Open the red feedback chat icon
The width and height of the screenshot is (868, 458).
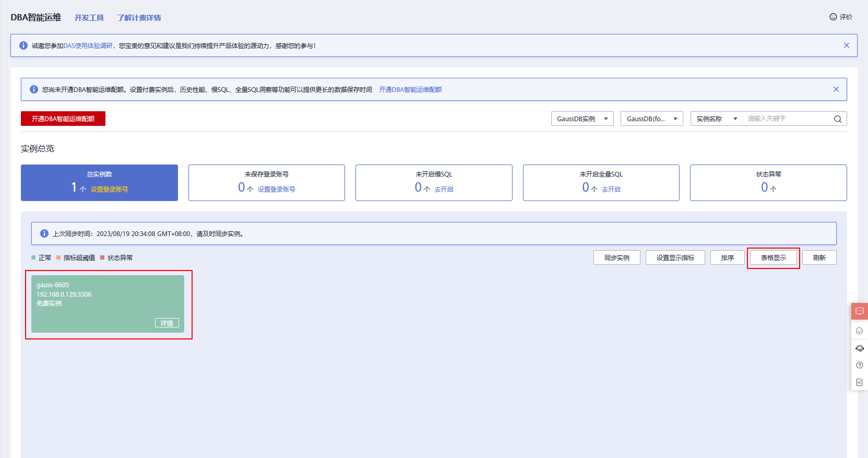coord(860,311)
